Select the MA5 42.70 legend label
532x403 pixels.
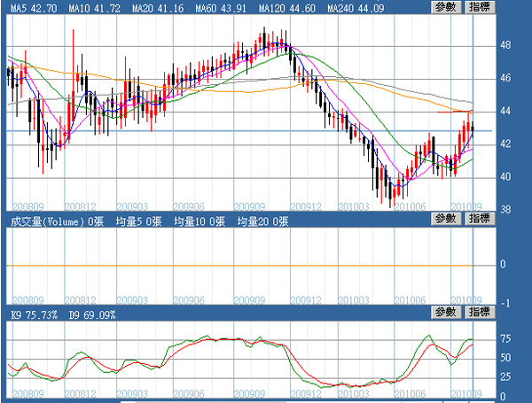pos(32,8)
